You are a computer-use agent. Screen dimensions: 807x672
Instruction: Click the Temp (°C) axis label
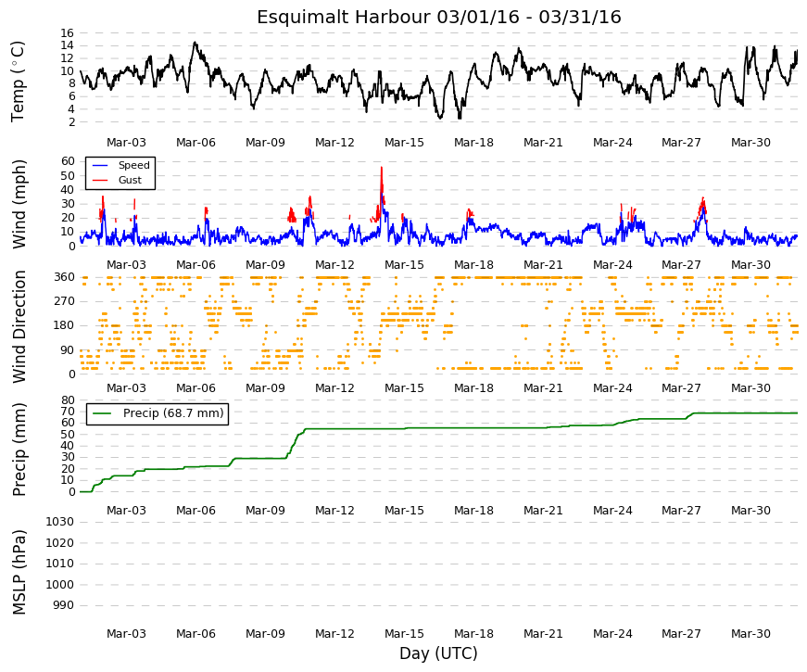18,82
